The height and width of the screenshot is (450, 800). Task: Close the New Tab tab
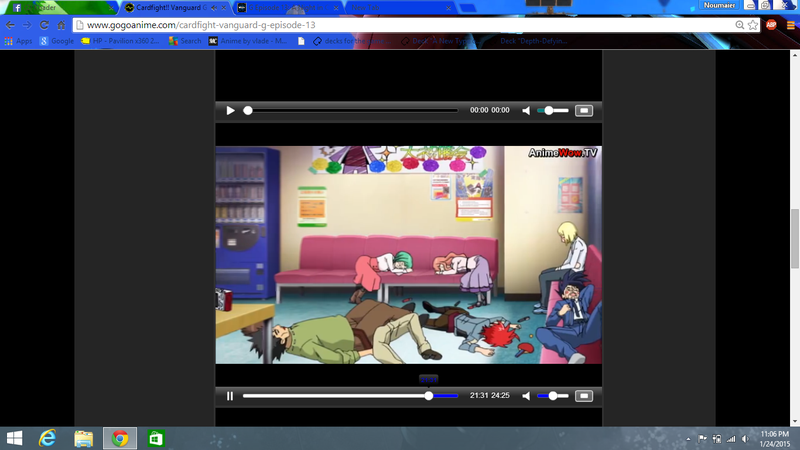pyautogui.click(x=448, y=8)
